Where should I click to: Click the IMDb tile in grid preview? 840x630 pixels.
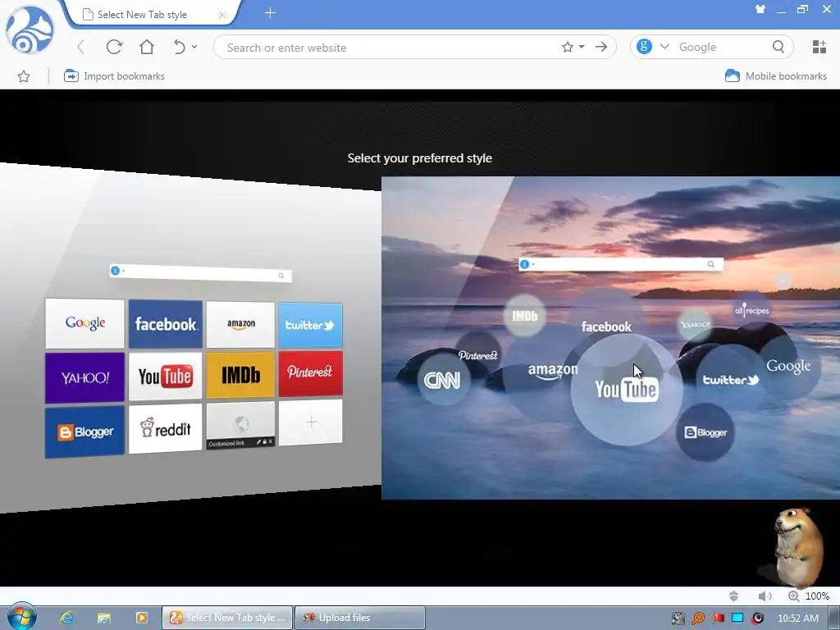[x=240, y=375]
